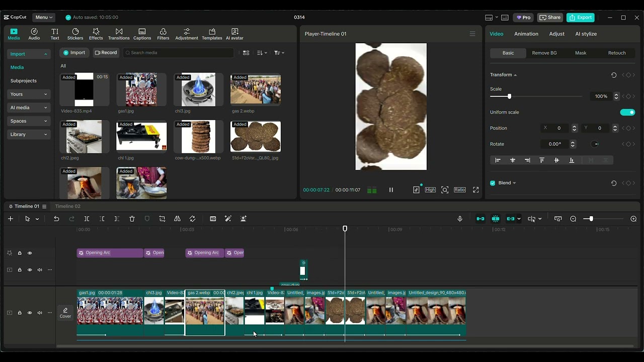Open the AI avatar panel
The image size is (644, 362).
pos(234,34)
